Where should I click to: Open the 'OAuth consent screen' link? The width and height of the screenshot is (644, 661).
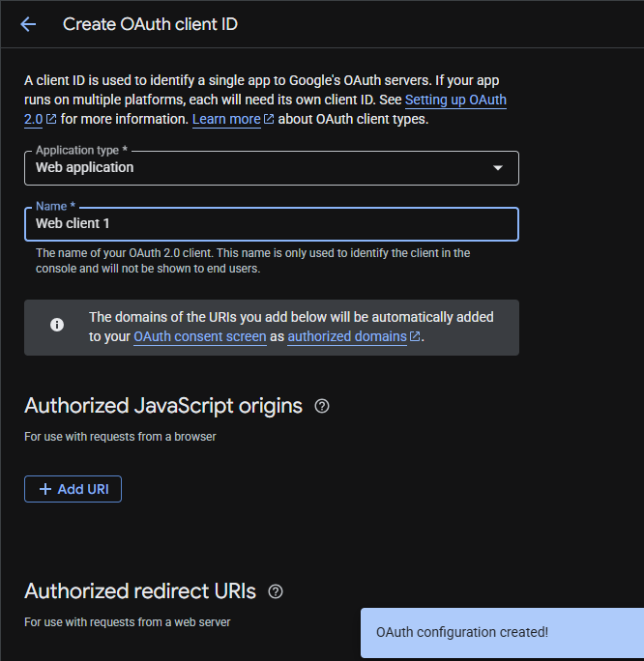pyautogui.click(x=200, y=336)
